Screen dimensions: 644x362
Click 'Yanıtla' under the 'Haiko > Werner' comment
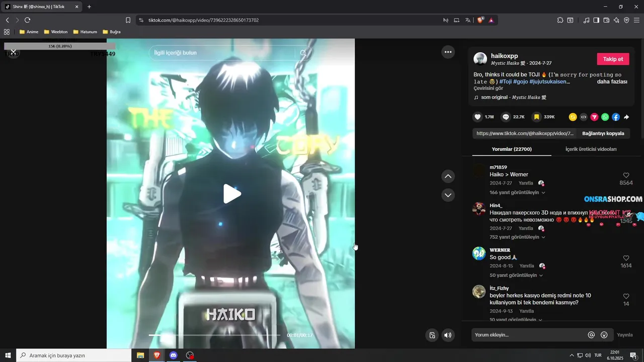[x=526, y=184]
